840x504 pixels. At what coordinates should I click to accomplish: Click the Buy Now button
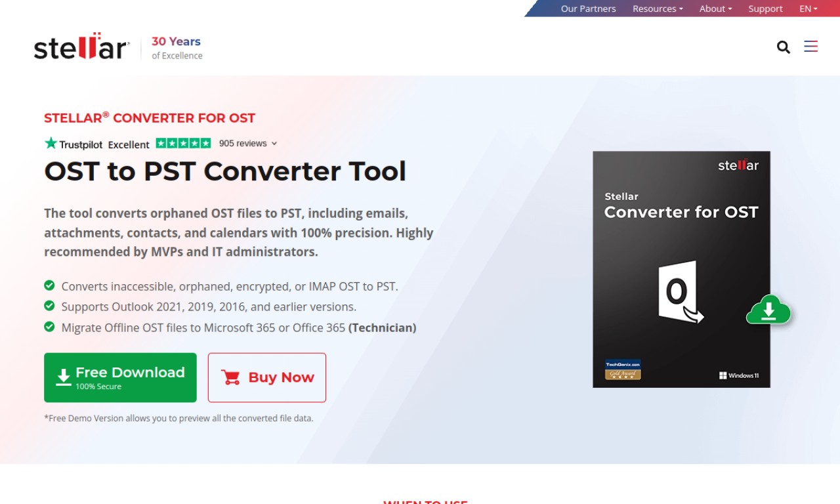pos(267,377)
